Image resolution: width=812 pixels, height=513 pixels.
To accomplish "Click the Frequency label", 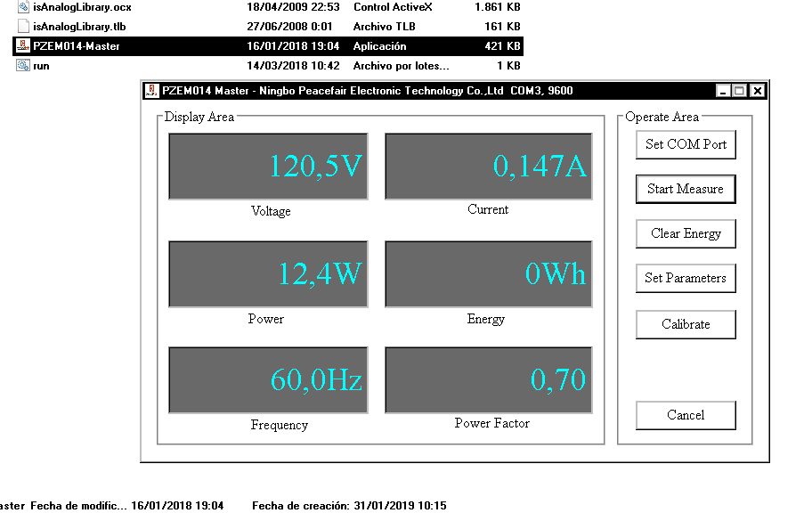I will pos(280,426).
